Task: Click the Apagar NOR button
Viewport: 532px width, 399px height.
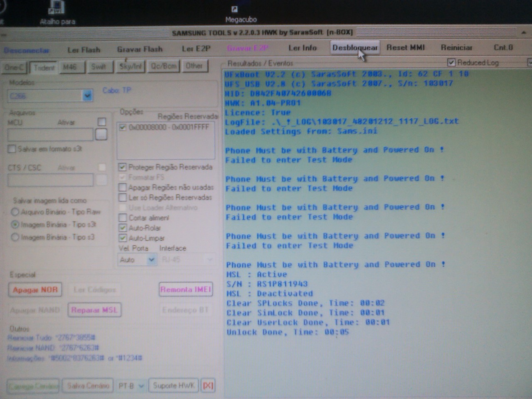Action: (35, 290)
